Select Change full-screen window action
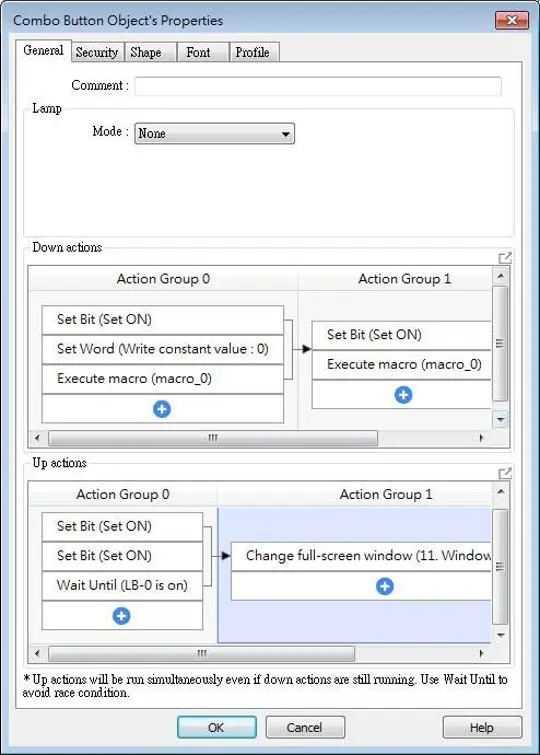Viewport: 540px width, 755px height. (x=361, y=556)
